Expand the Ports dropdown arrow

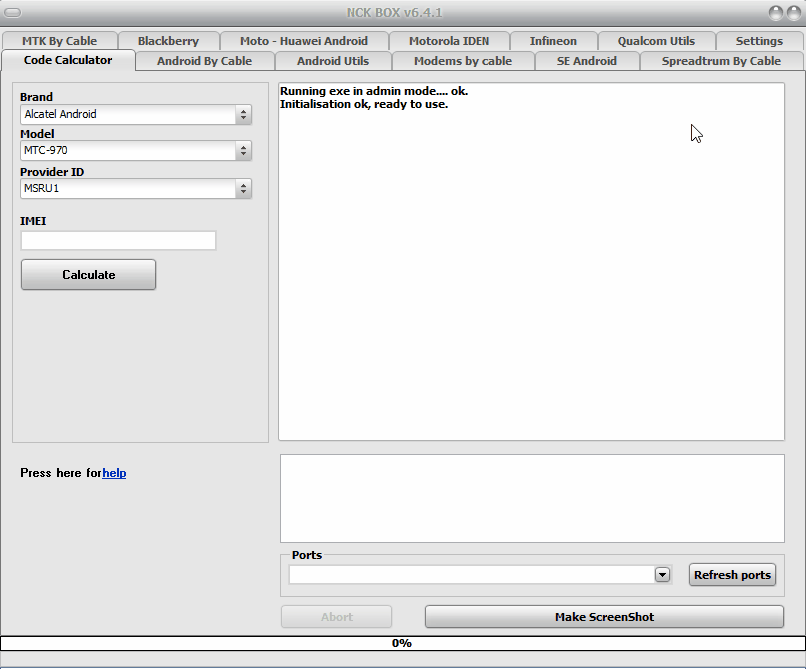pos(662,574)
